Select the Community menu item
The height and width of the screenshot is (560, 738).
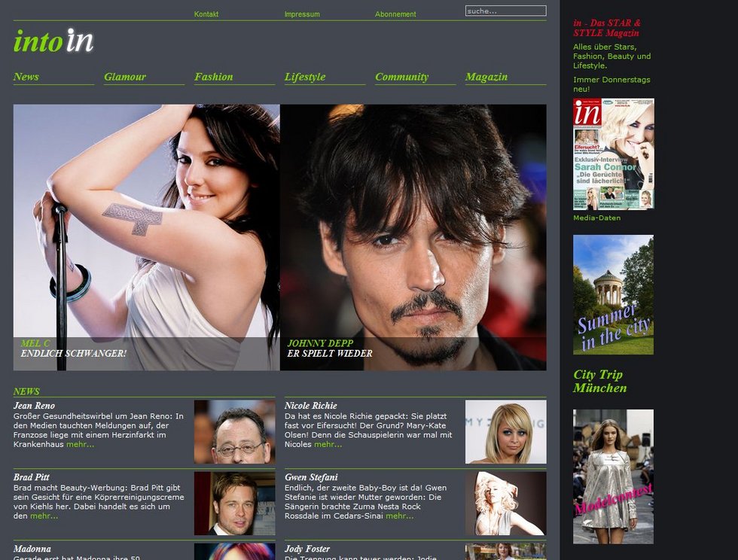tap(402, 77)
